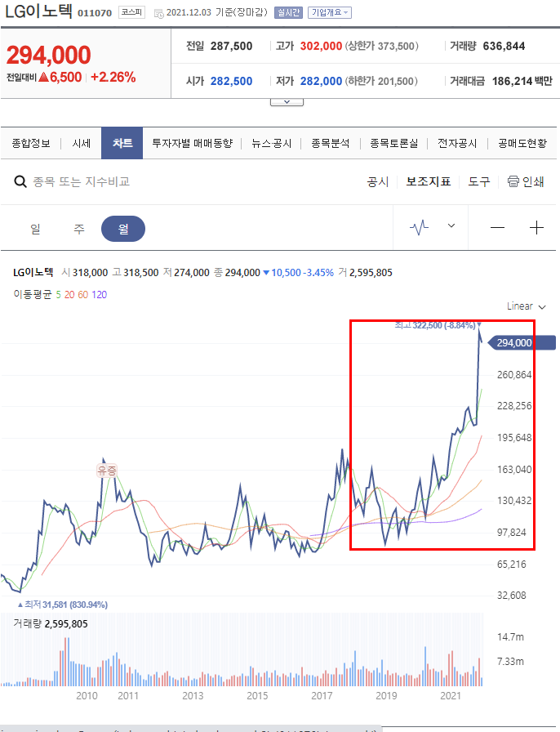This screenshot has height=732, width=560.
Task: Click the calendar icon beside date
Action: click(x=158, y=14)
